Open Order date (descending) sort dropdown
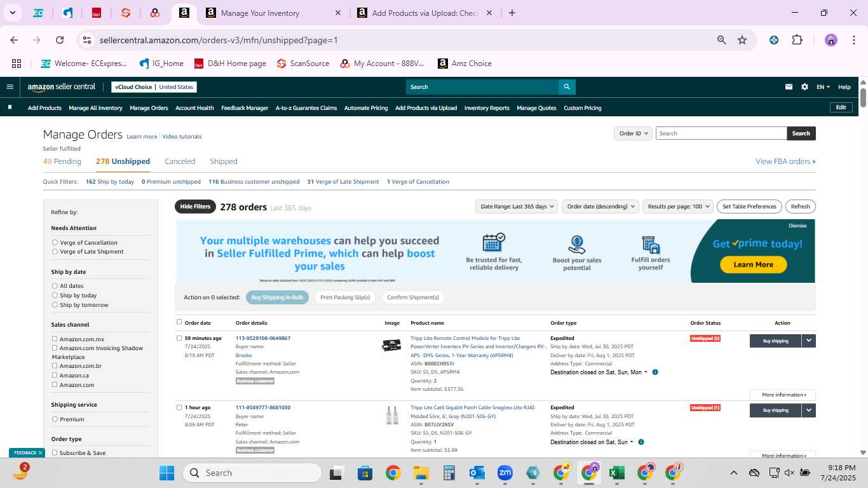This screenshot has width=868, height=488. [599, 207]
